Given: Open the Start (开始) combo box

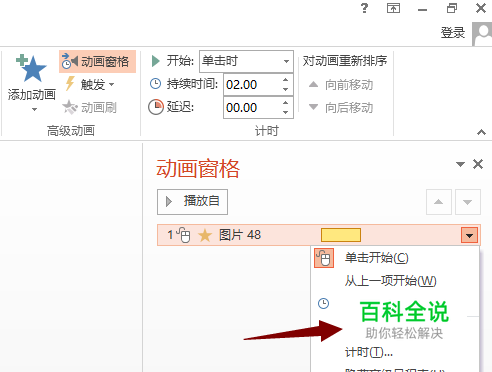Looking at the screenshot, I should [x=246, y=61].
